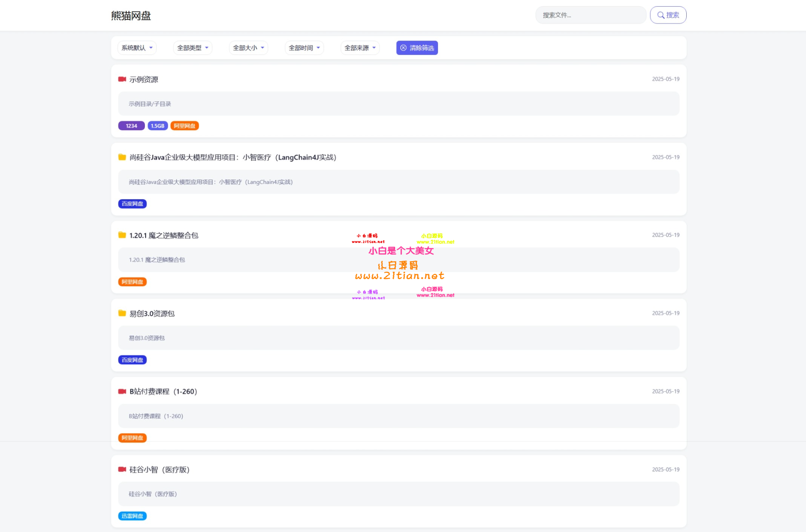
Task: Click the 百度网盘 tag under 尚硅谷Java item
Action: pos(132,204)
